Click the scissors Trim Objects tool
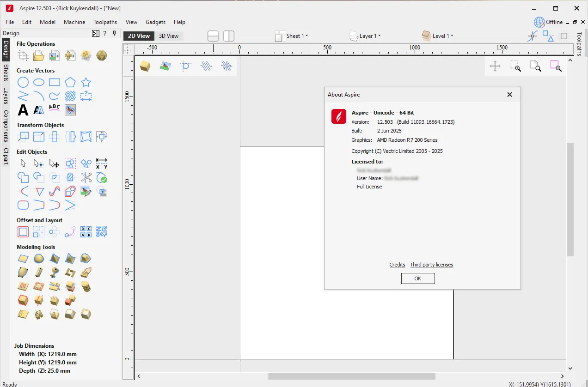 (x=86, y=177)
